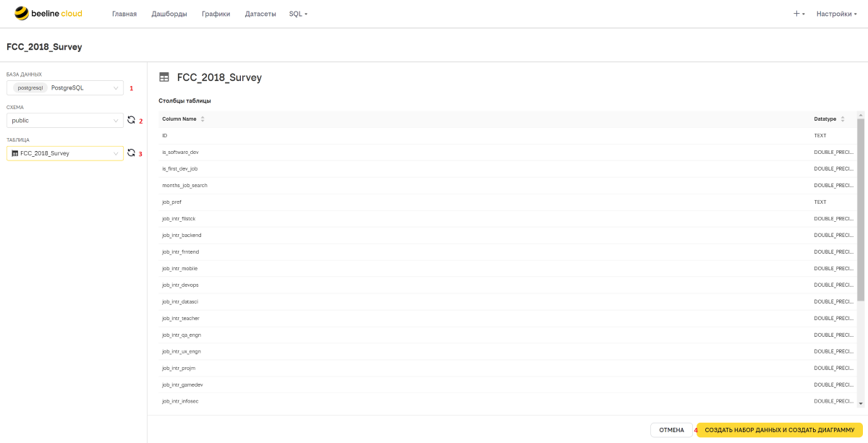Screen dimensions: 868x443
Task: Click the TEXT datatype of the ID row
Action: click(820, 135)
